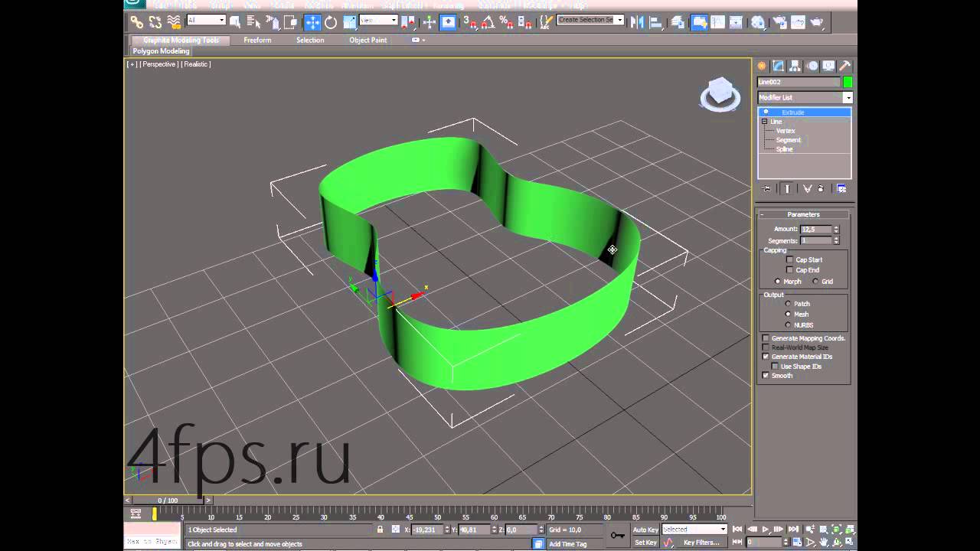Click the green object color swatch
This screenshot has width=980, height=551.
pyautogui.click(x=848, y=82)
